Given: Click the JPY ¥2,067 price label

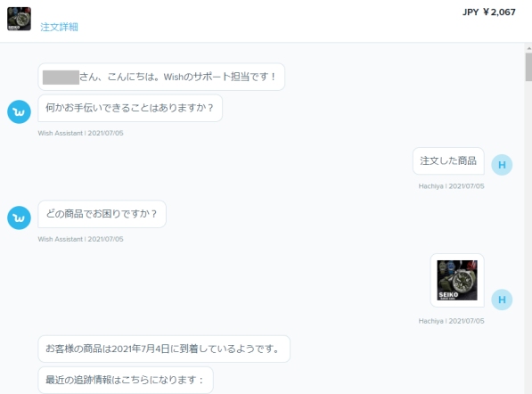Looking at the screenshot, I should [x=489, y=12].
